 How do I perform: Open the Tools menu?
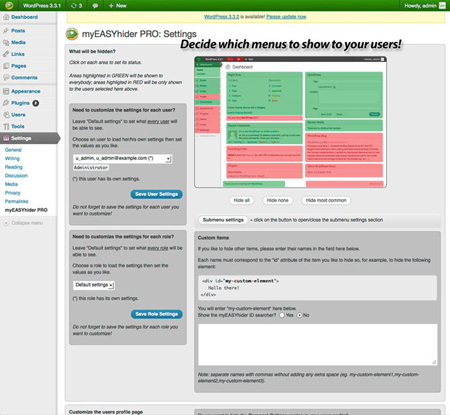tap(18, 126)
